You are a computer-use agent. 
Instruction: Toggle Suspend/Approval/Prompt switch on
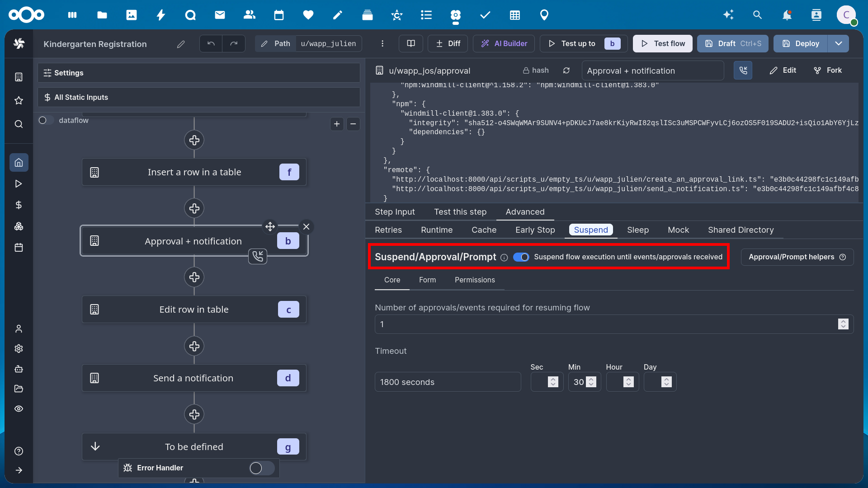(x=520, y=257)
